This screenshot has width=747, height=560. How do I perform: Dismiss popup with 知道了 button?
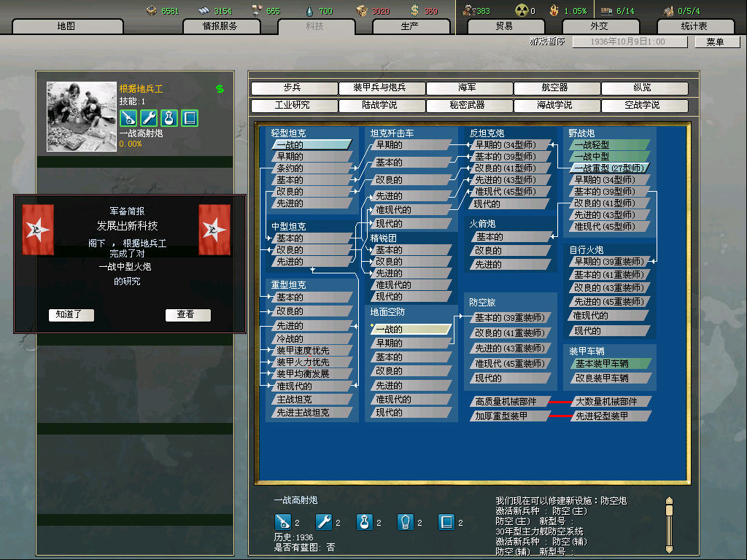(71, 315)
